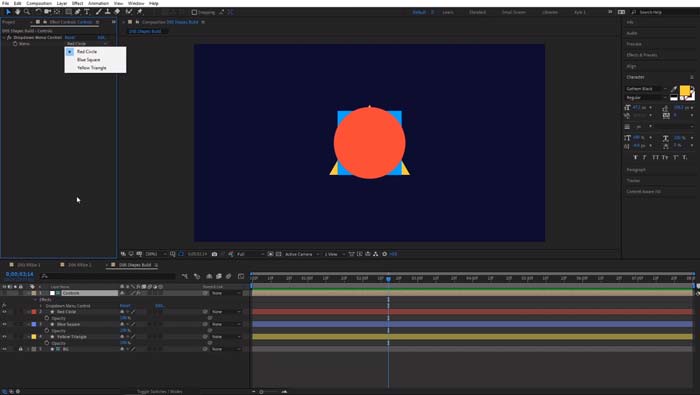Image resolution: width=700 pixels, height=395 pixels.
Task: Click the snapshot camera icon in viewer
Action: pyautogui.click(x=214, y=254)
